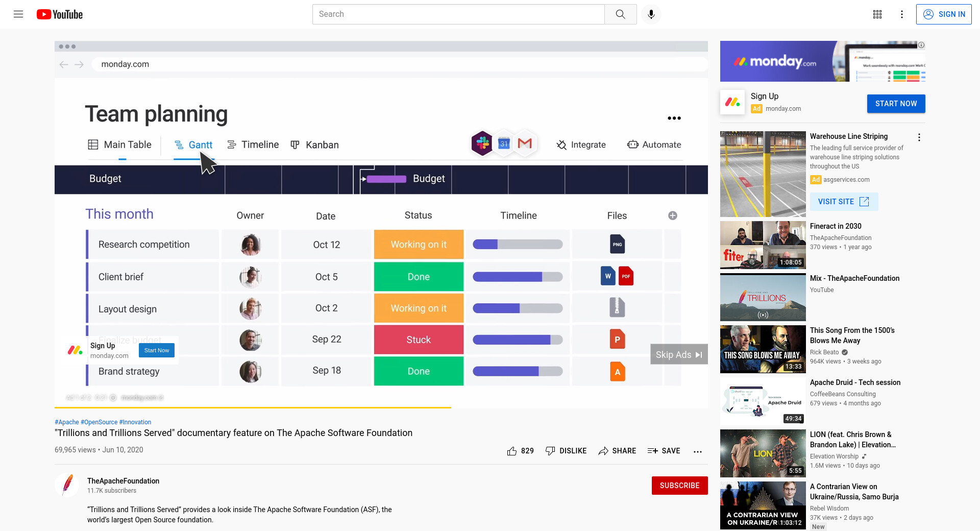The height and width of the screenshot is (531, 980).
Task: Click Start Now in the video ad overlay
Action: [x=157, y=350]
